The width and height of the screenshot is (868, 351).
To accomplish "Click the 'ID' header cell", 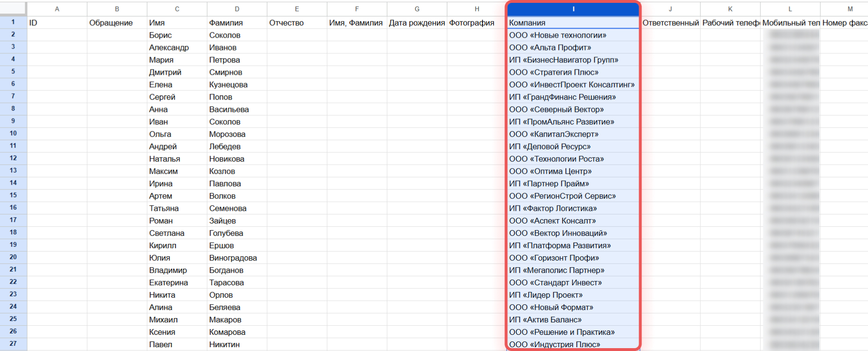I will click(x=57, y=23).
